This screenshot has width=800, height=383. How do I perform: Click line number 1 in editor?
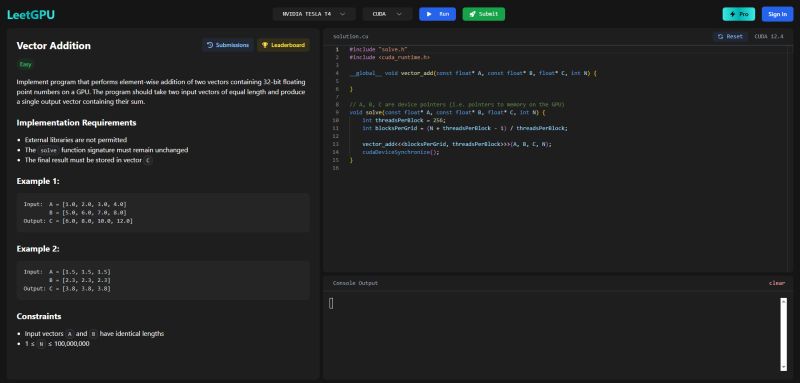pos(337,49)
